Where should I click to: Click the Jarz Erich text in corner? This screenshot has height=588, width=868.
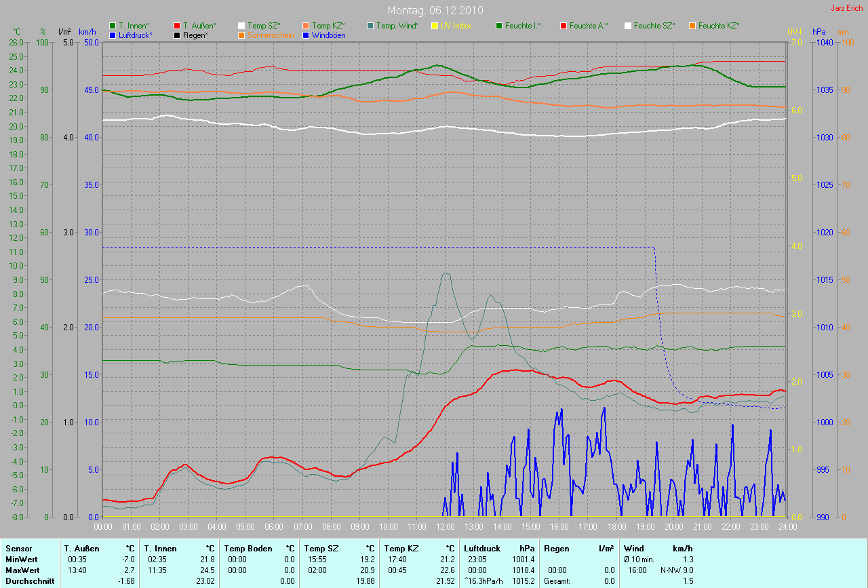pos(846,8)
